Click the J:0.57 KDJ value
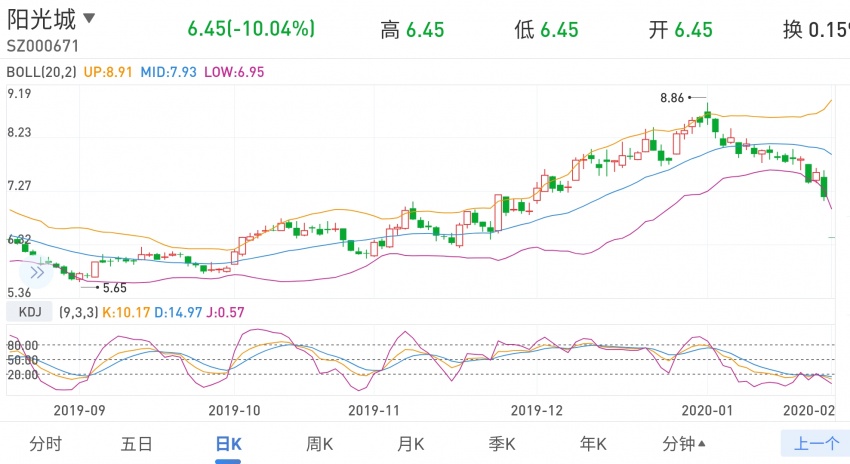 (x=226, y=312)
